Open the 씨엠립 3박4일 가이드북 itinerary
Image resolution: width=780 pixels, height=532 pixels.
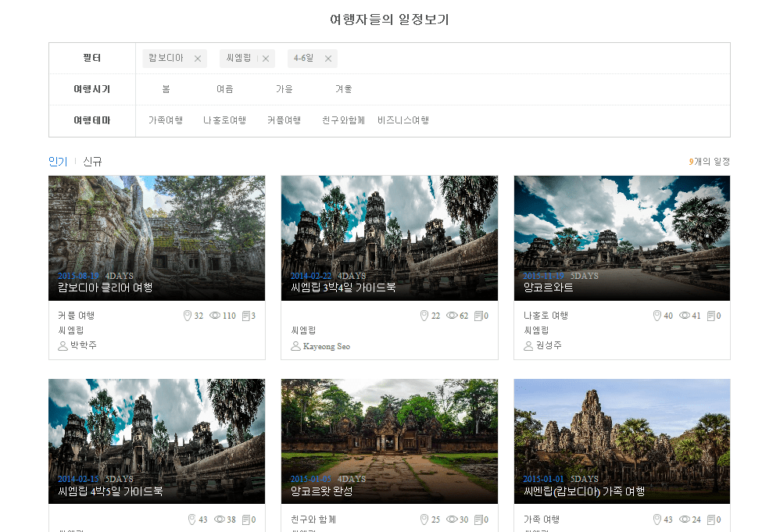click(x=343, y=287)
